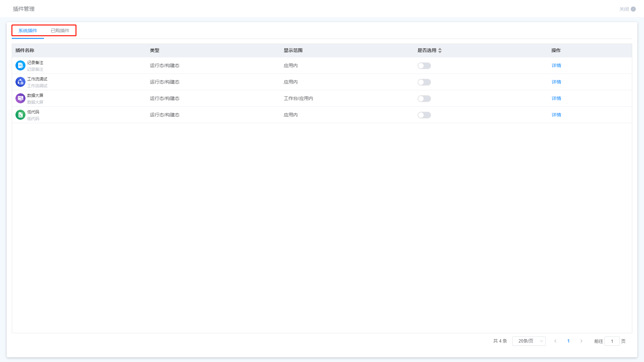Screen dimensions: 644x362
Task: Enable the 数据大屏 plugin switch
Action: [424, 99]
